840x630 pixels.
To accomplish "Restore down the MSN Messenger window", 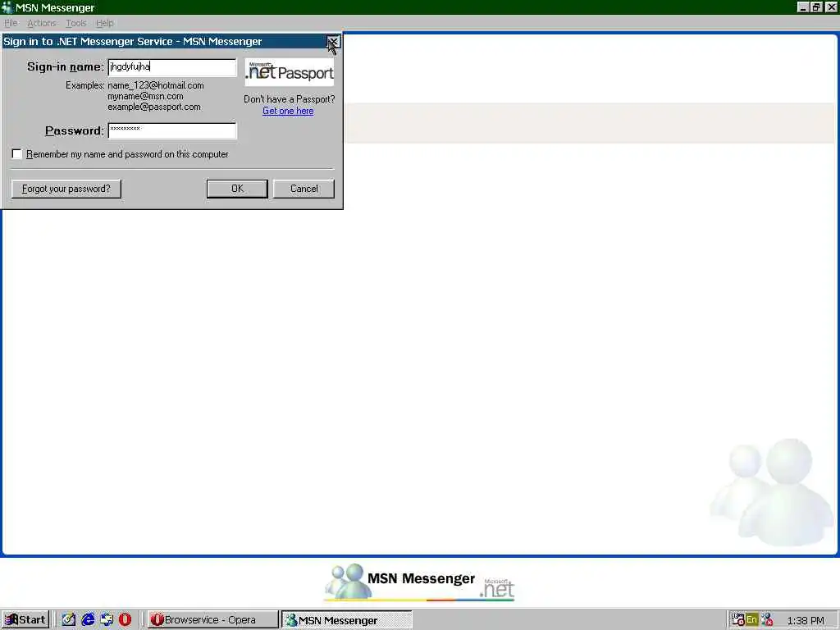I will 816,7.
